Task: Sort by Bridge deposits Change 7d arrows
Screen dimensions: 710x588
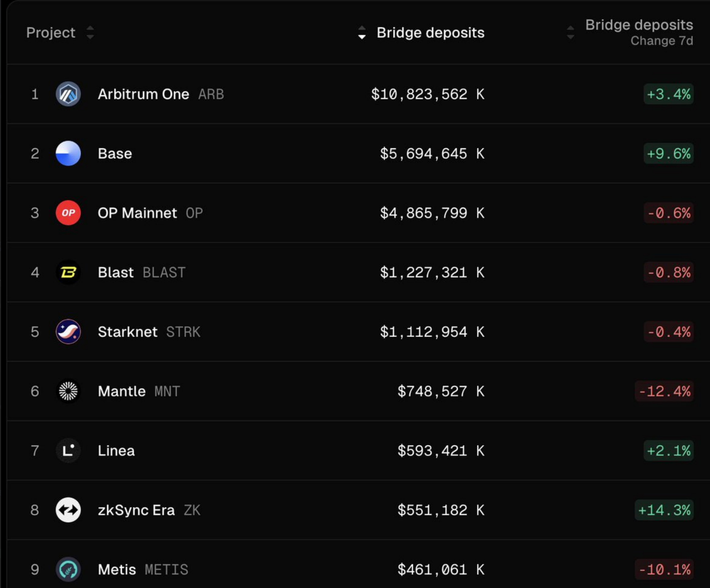Action: [x=570, y=33]
